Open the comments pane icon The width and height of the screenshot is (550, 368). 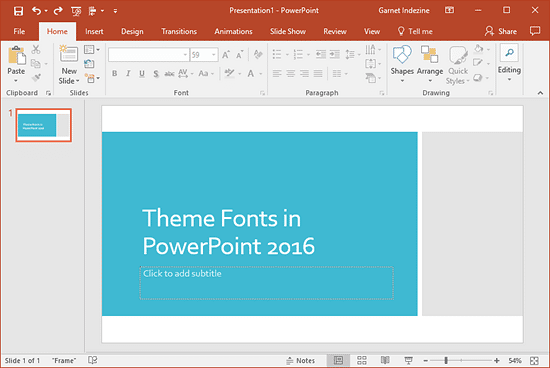(x=535, y=31)
